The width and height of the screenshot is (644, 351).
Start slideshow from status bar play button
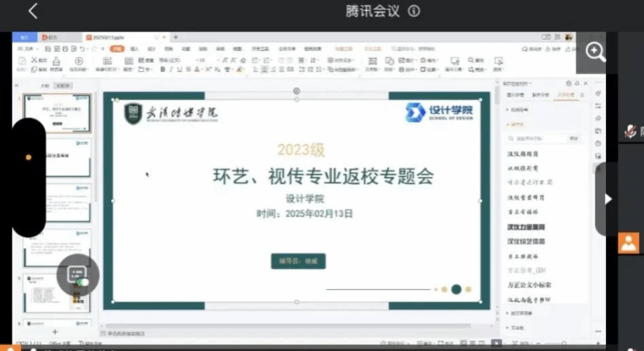[x=496, y=342]
